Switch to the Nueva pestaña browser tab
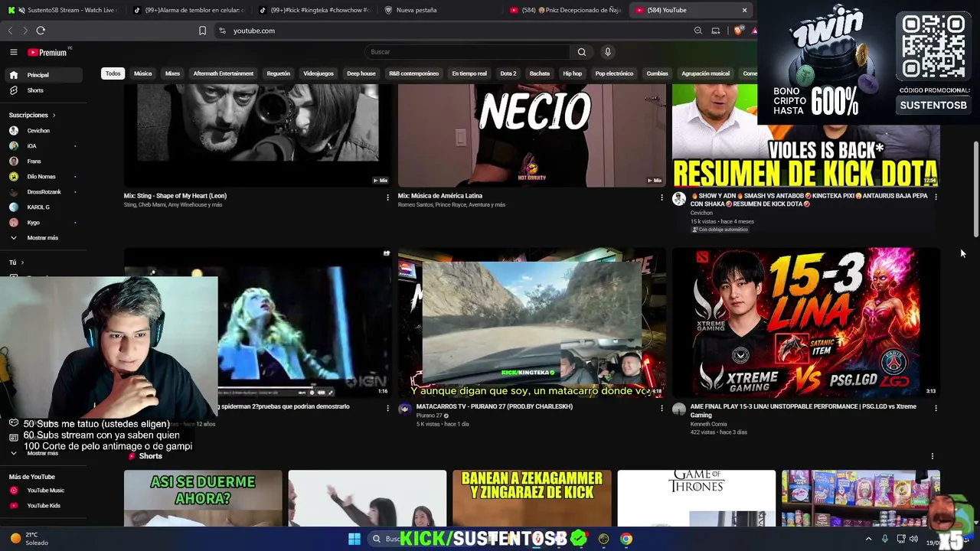980x551 pixels. point(439,10)
